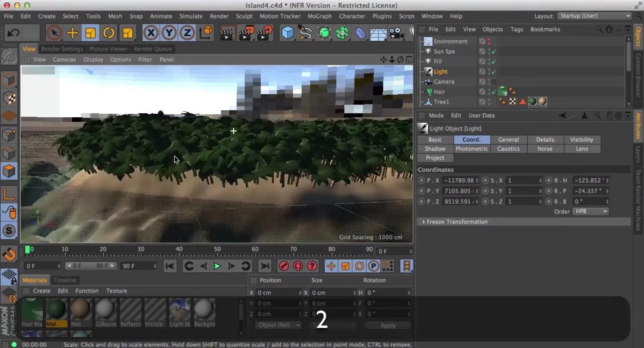This screenshot has width=644, height=348.
Task: Toggle point level animation dots icon
Action: (x=388, y=266)
